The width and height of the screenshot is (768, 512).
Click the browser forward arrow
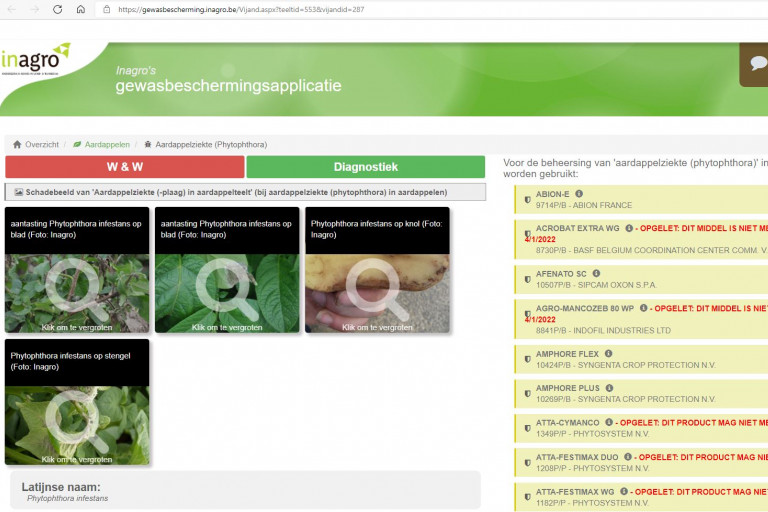pos(35,9)
